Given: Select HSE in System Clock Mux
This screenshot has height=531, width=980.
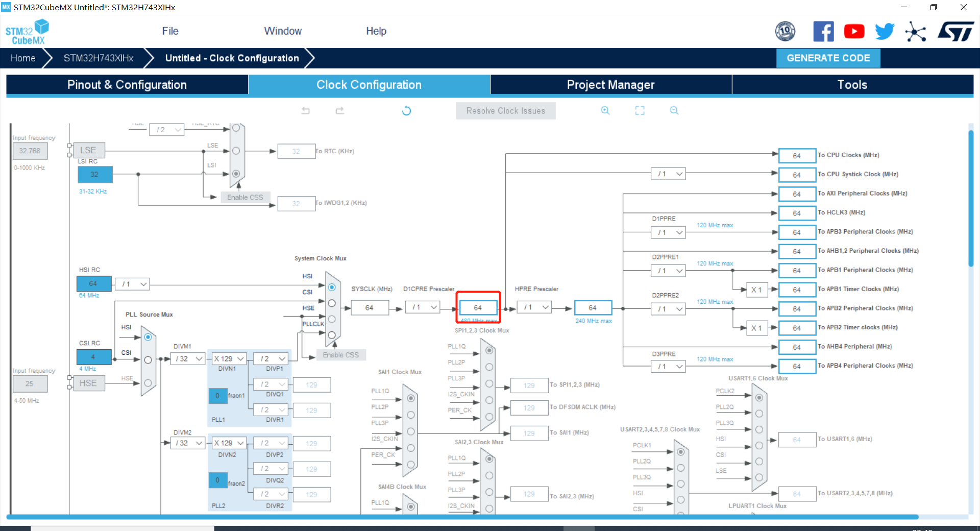Looking at the screenshot, I should pos(332,319).
